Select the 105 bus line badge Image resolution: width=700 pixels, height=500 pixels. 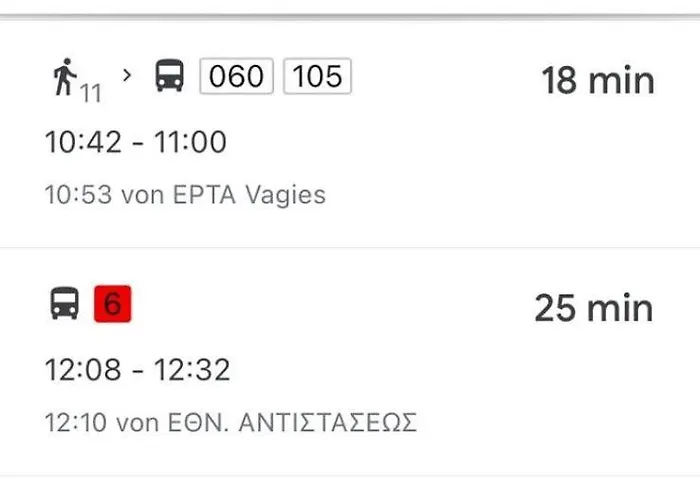[x=318, y=76]
